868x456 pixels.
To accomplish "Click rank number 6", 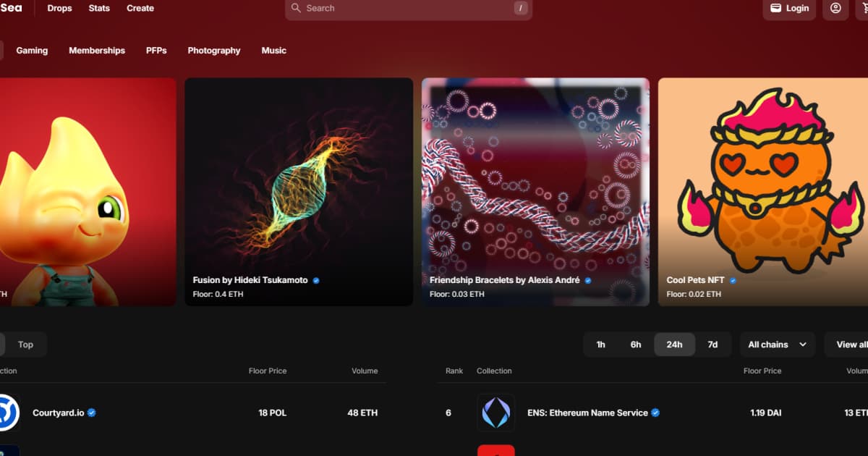I will coord(448,413).
